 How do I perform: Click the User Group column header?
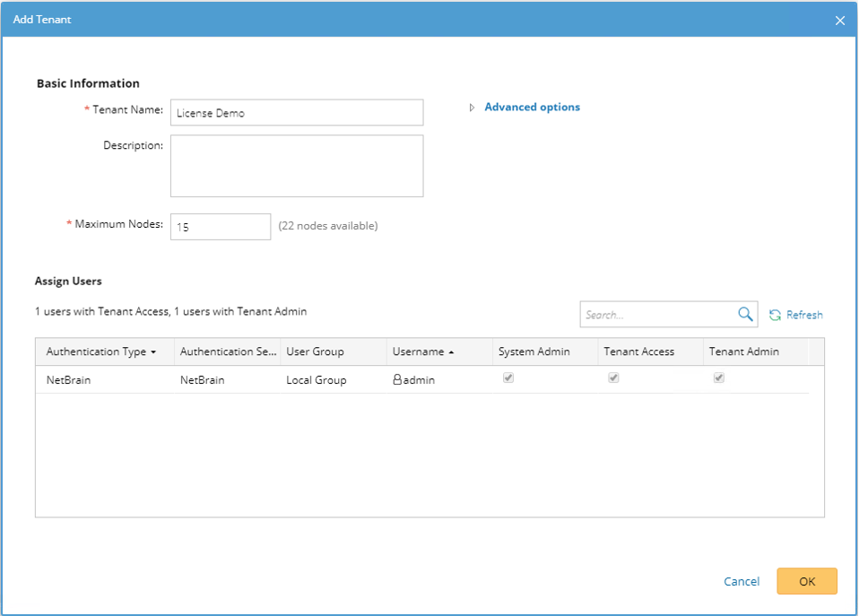coord(315,351)
